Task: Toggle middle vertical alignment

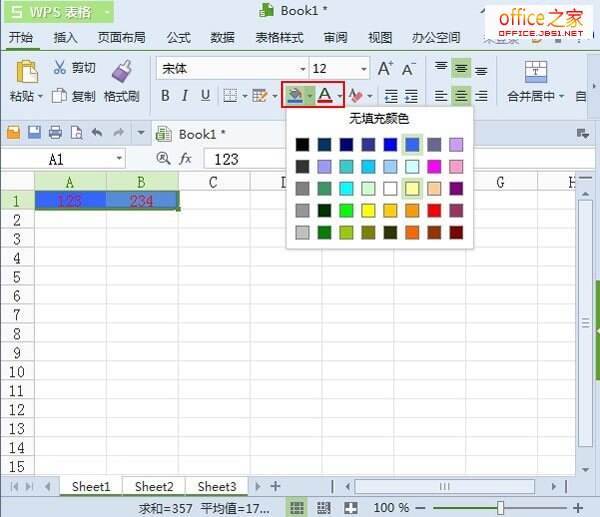Action: click(461, 68)
